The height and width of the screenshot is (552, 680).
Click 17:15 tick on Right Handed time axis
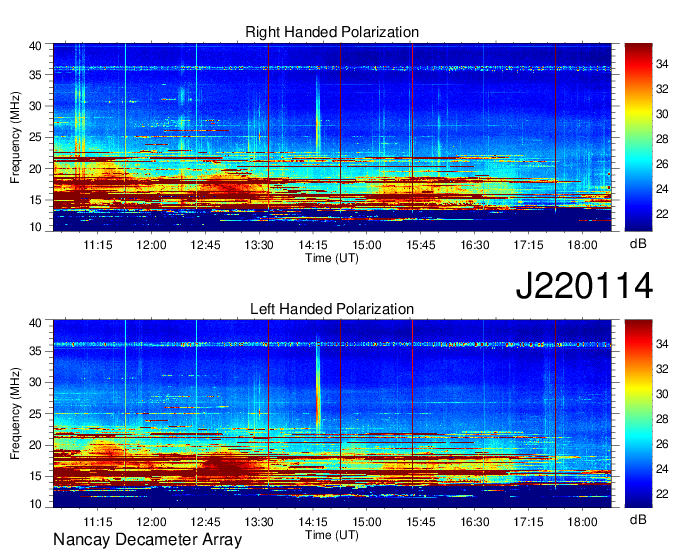pos(528,245)
